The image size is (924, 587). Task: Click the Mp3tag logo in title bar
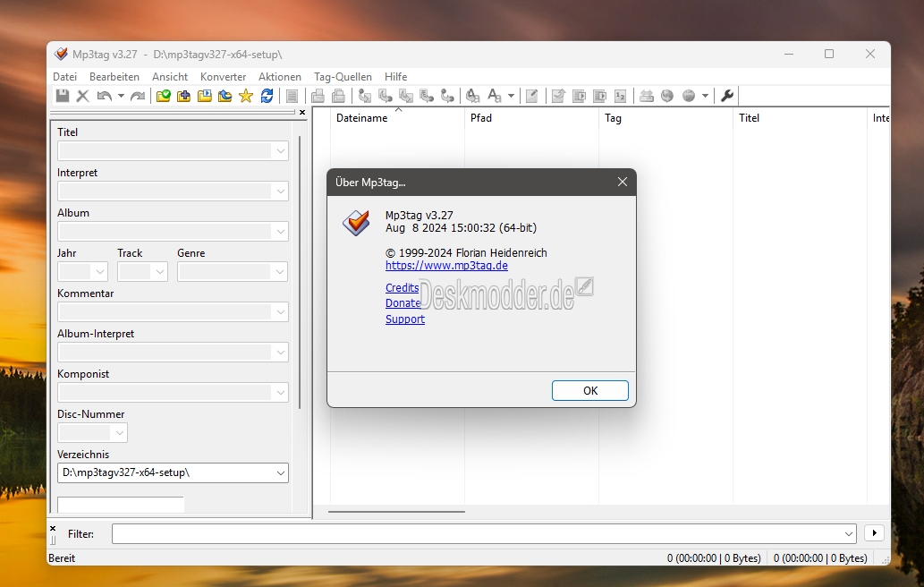click(61, 55)
